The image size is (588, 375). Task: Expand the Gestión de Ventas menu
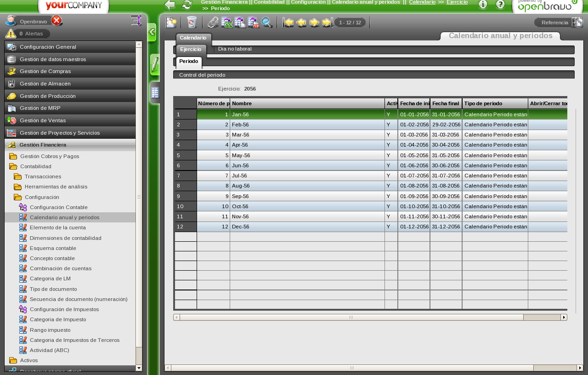[x=70, y=120]
